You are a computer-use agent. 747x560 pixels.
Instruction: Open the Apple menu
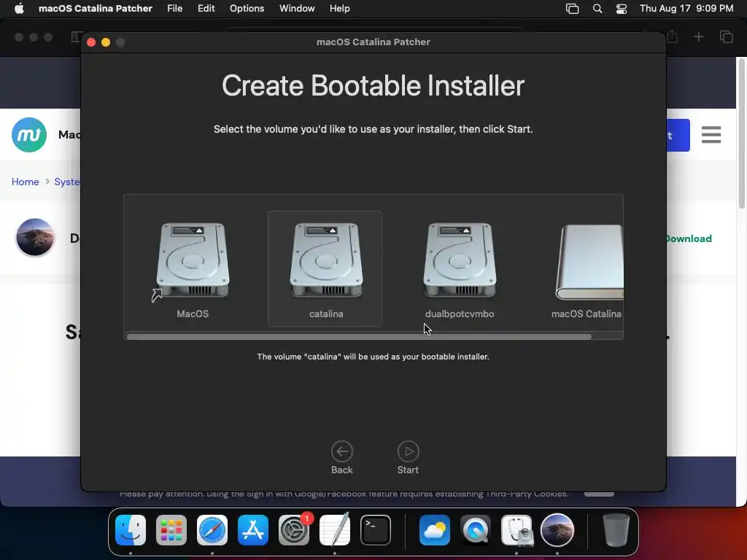(x=19, y=9)
